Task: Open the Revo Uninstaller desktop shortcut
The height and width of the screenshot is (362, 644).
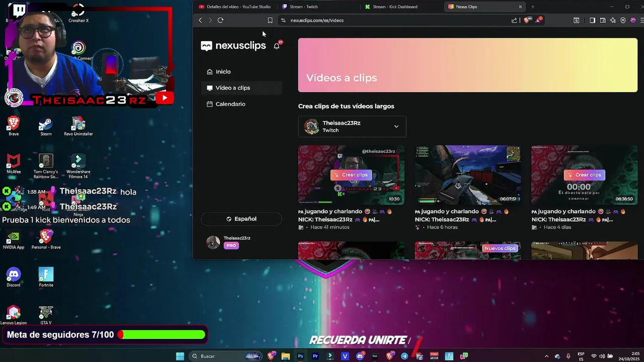Action: pos(78,126)
